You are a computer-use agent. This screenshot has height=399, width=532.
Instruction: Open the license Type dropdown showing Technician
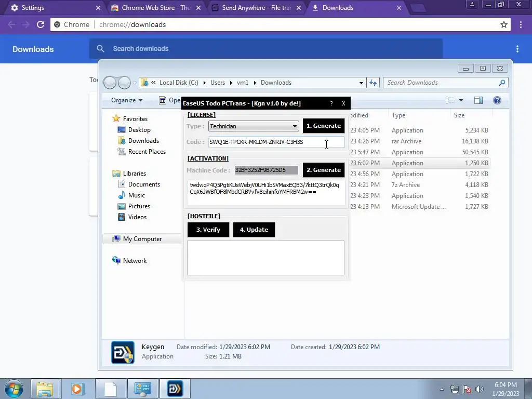coord(254,126)
